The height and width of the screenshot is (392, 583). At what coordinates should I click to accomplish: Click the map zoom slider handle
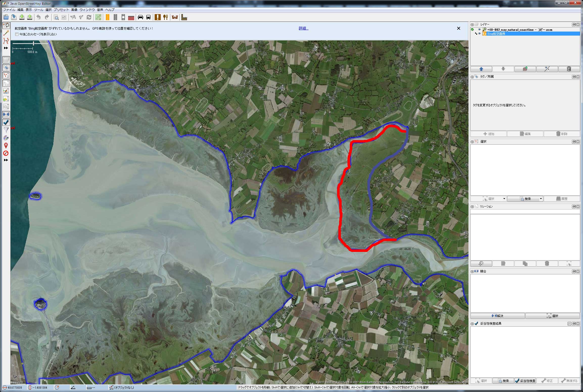tap(33, 43)
